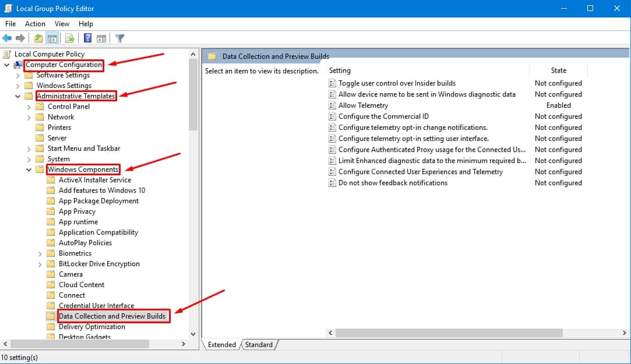
Task: Click the tree pane scroll down arrow
Action: coord(193,334)
